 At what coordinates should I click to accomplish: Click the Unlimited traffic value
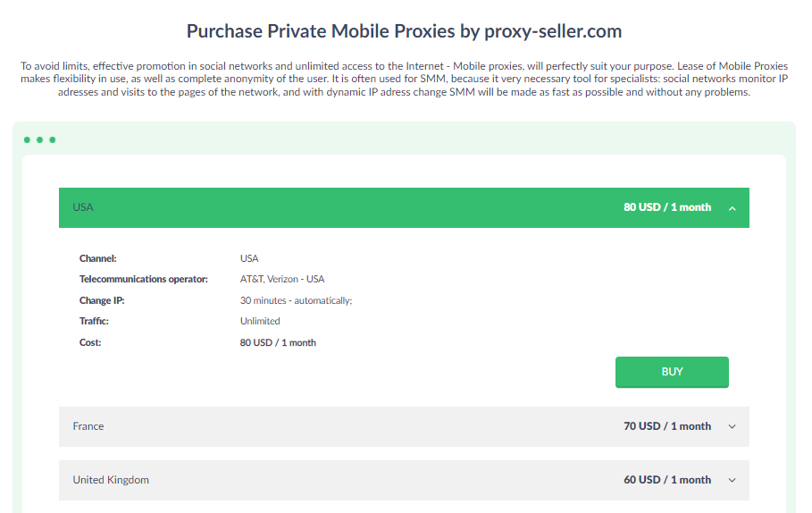260,321
